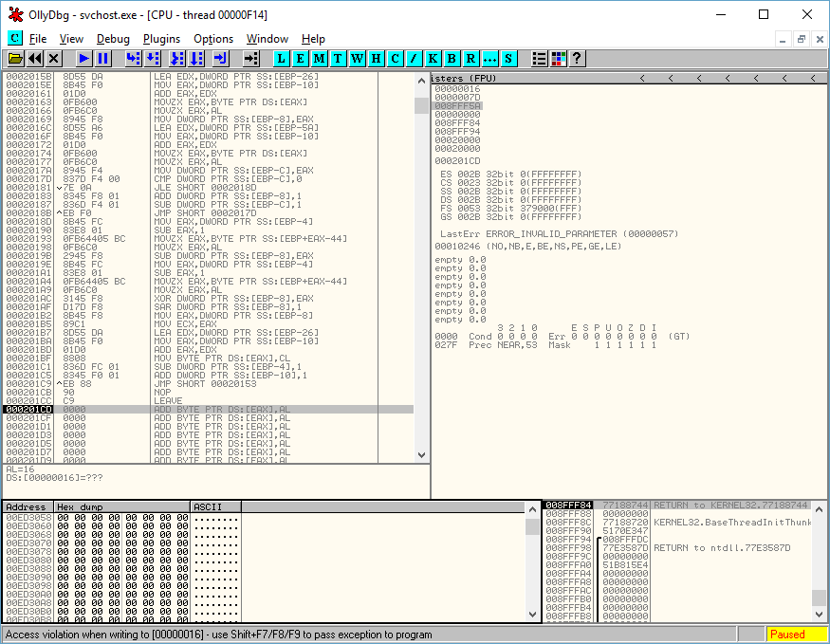Click the hex dump pane down arrow

pos(532,615)
